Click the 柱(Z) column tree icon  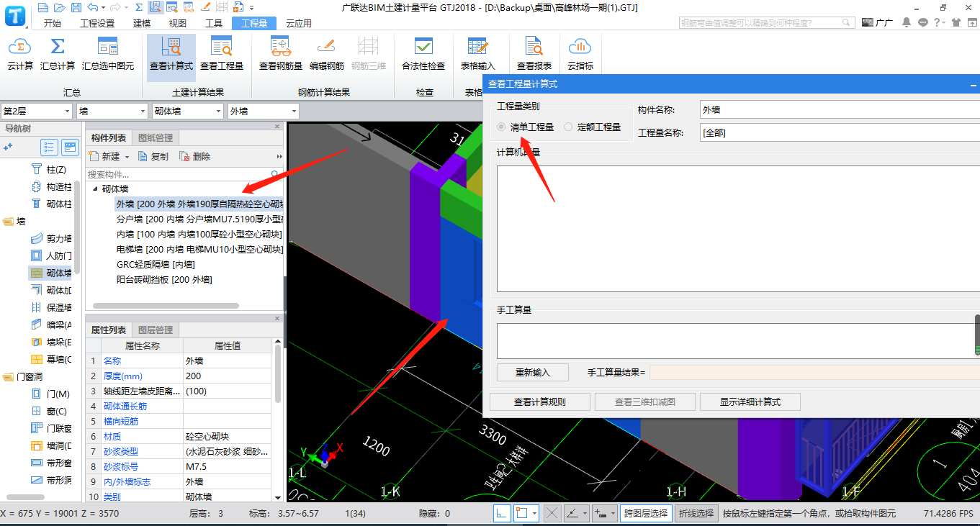pyautogui.click(x=37, y=169)
